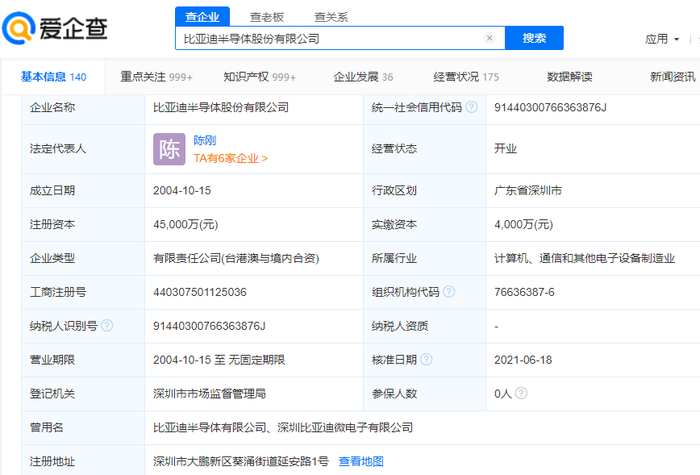Open the 基本信息 140 tab
This screenshot has height=475, width=700.
pos(53,77)
